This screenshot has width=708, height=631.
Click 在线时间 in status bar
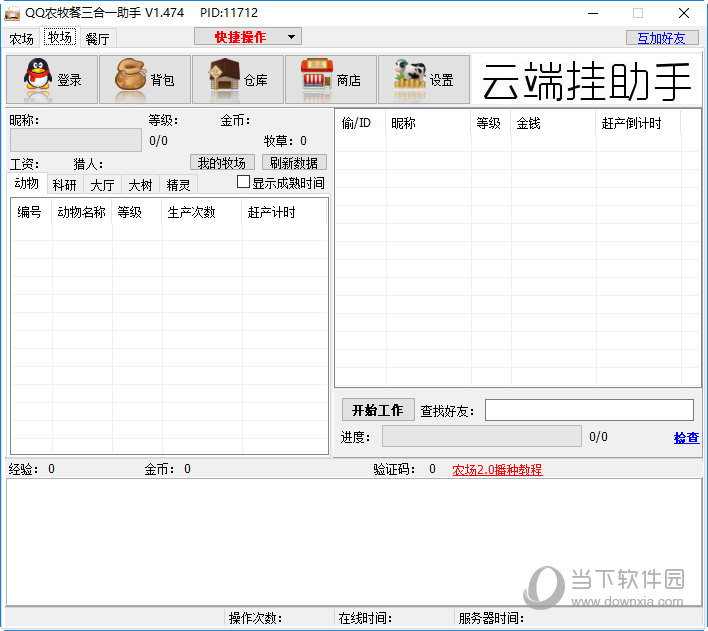point(365,618)
